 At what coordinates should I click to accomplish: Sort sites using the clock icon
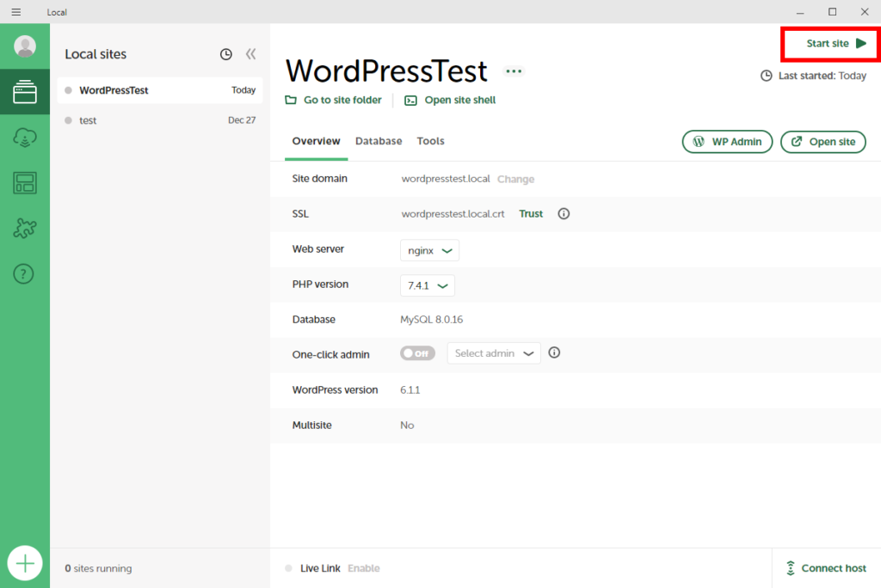(226, 54)
